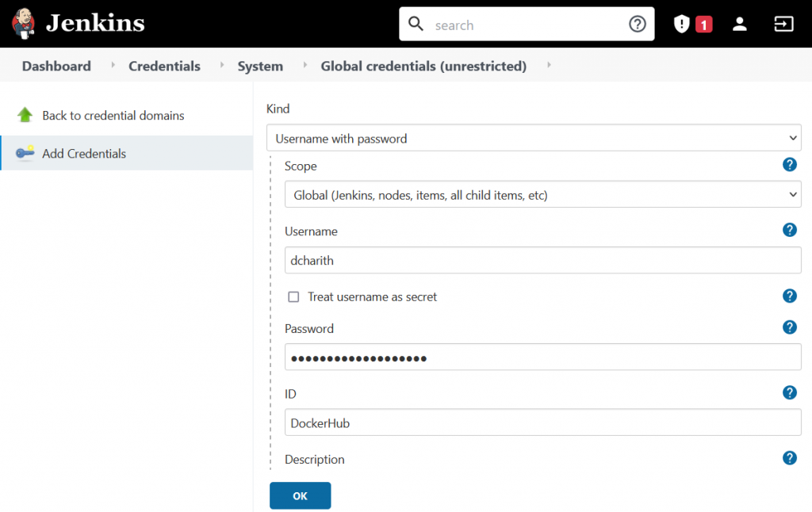Click the Username field label
Image resolution: width=812 pixels, height=512 pixels.
point(311,231)
